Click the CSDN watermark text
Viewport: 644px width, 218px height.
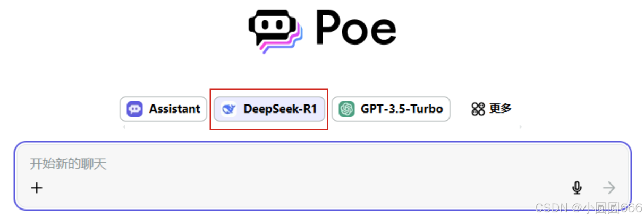[589, 208]
